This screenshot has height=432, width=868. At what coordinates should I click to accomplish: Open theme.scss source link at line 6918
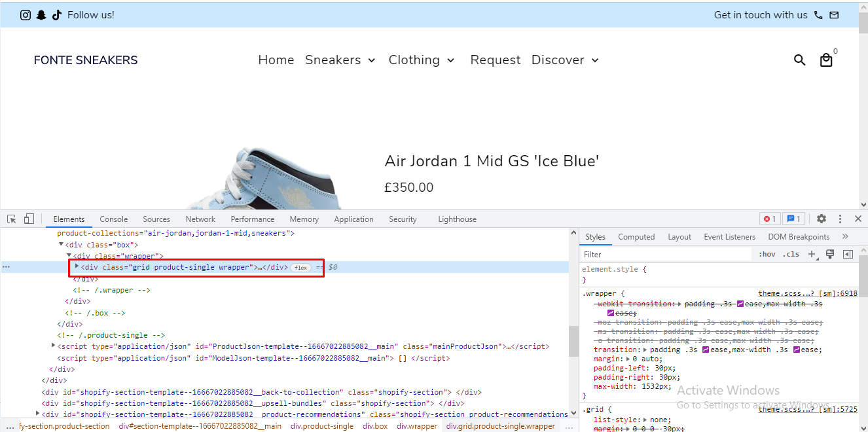[808, 294]
